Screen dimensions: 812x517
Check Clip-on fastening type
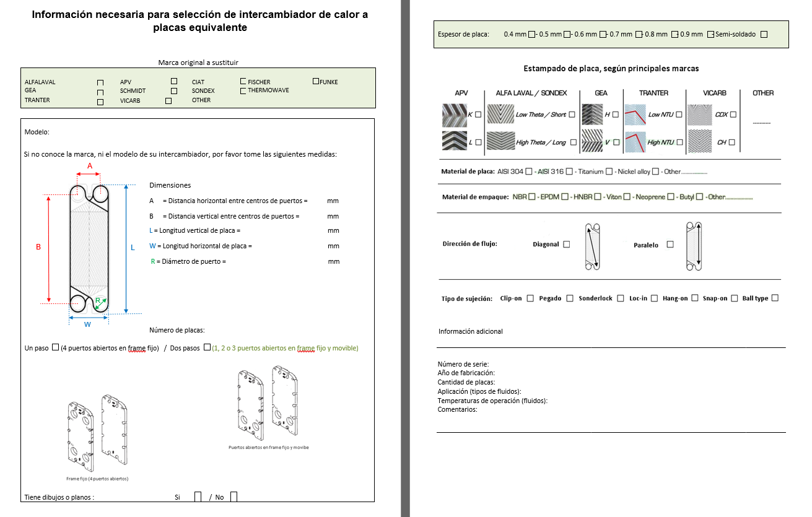[x=530, y=298]
